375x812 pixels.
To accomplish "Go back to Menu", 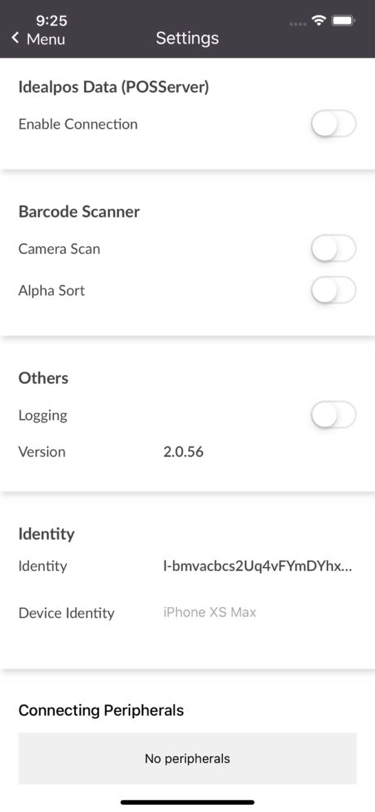I will 38,38.
